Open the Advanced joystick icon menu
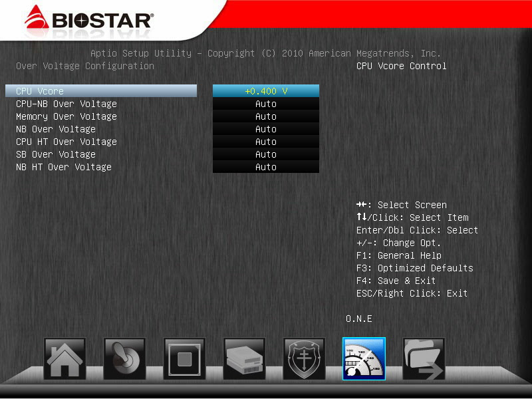532x399 pixels. tap(124, 358)
